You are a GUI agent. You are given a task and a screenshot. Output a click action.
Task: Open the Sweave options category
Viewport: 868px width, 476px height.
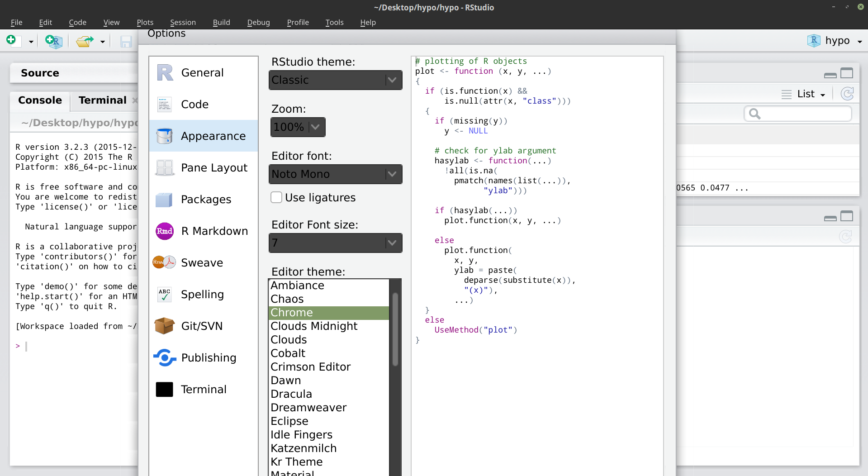[204, 262]
